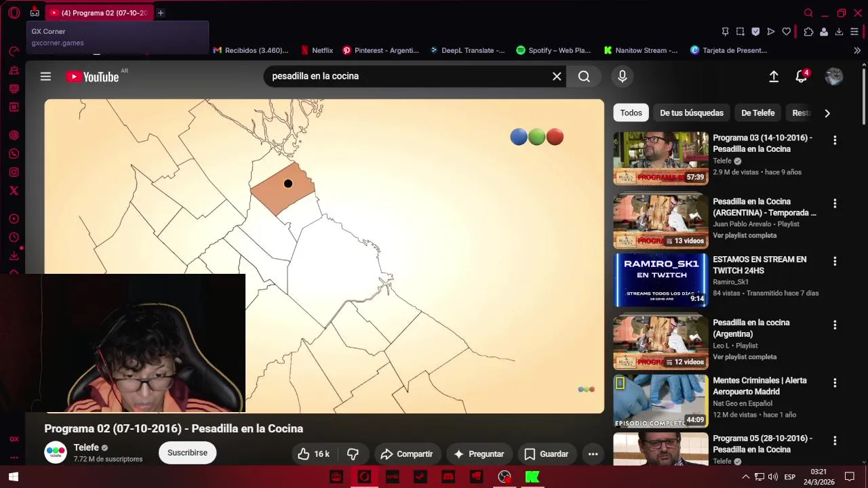Open the downloads icon in the toolbar
868x488 pixels.
pos(839,31)
